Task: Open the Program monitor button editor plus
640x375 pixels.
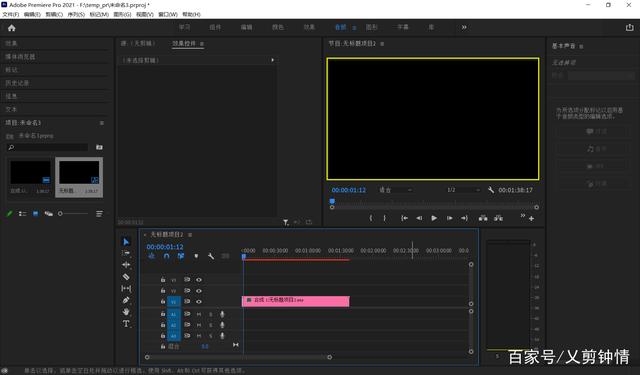Action: (531, 219)
